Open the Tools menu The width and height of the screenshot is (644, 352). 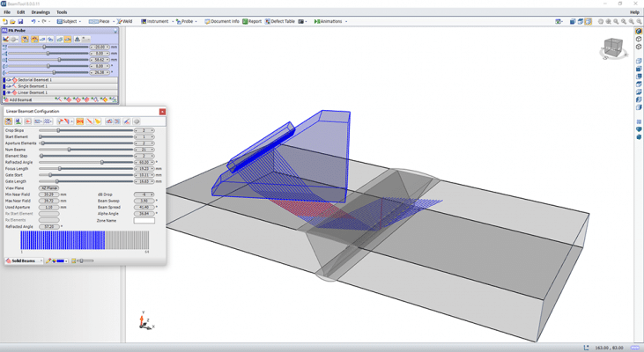[62, 12]
